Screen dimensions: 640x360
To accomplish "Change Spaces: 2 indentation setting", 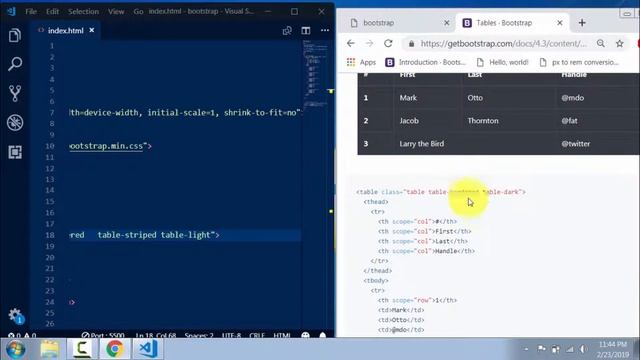I will point(199,336).
